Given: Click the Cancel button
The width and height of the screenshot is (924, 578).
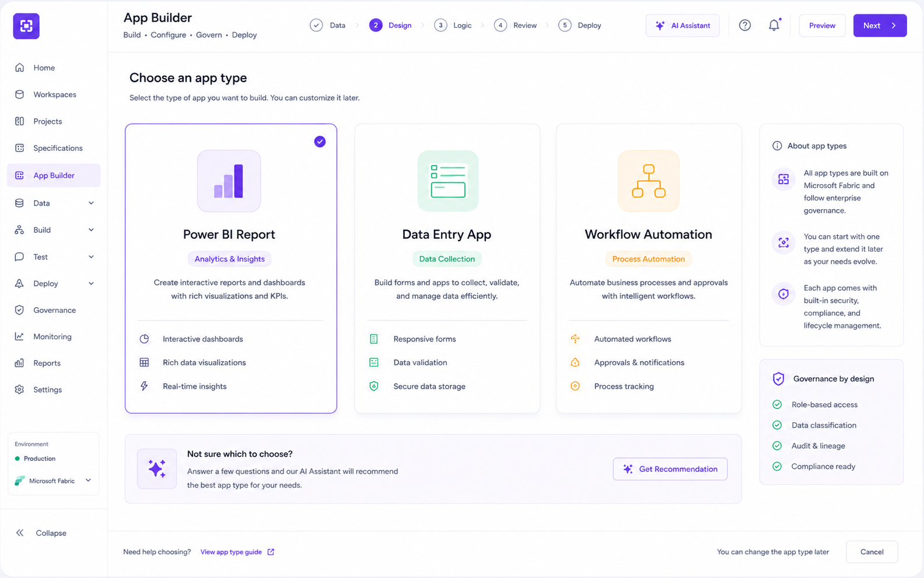Looking at the screenshot, I should tap(872, 552).
